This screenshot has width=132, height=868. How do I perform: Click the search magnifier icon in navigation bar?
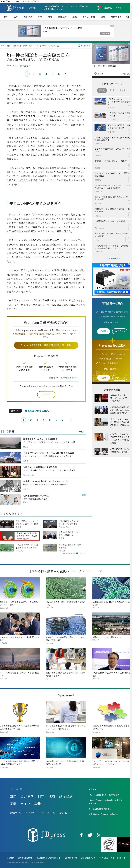[128, 16]
